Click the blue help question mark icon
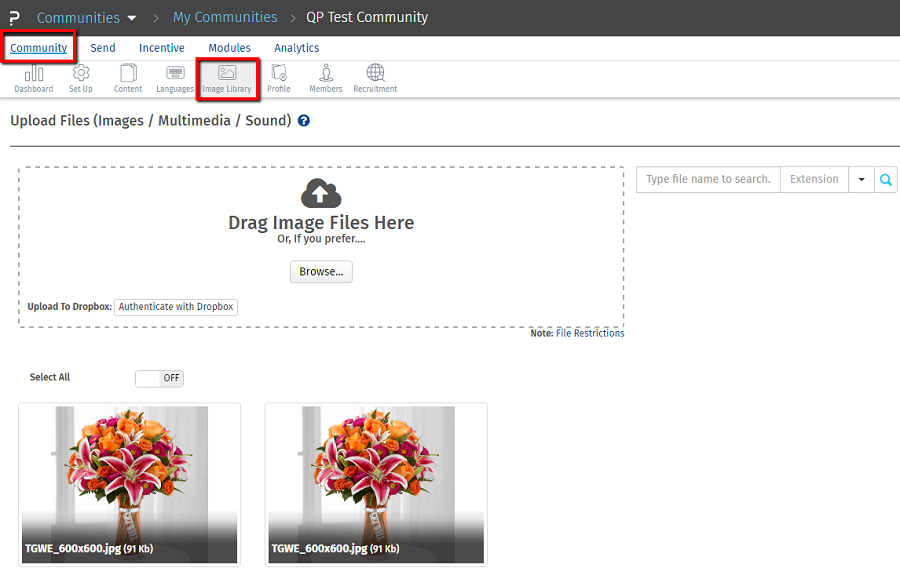The image size is (900, 568). (x=304, y=120)
